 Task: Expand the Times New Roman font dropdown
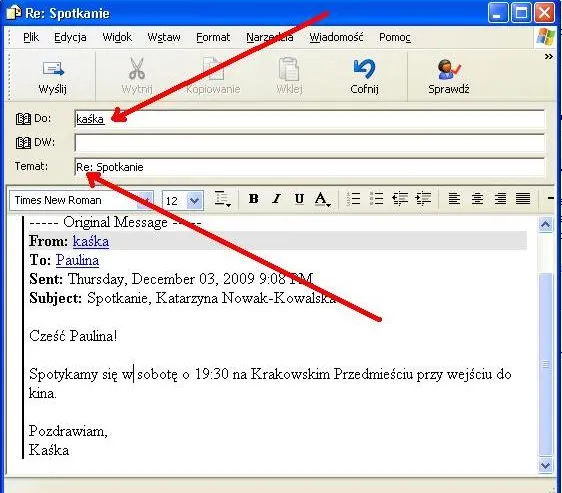[145, 200]
